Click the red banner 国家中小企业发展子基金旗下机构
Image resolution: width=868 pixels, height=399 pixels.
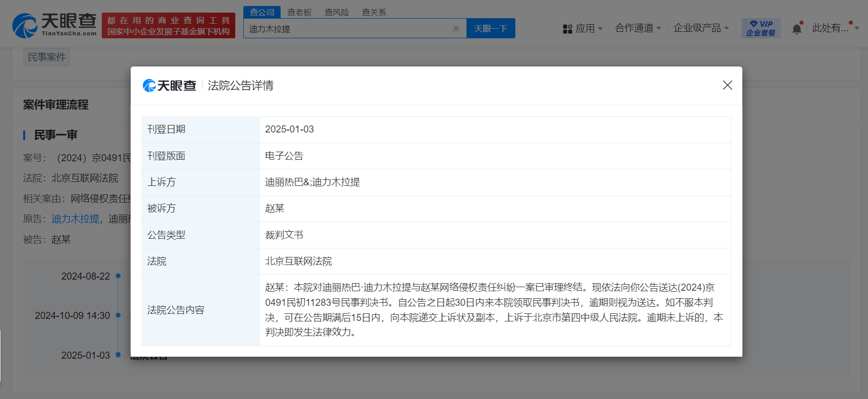[168, 26]
